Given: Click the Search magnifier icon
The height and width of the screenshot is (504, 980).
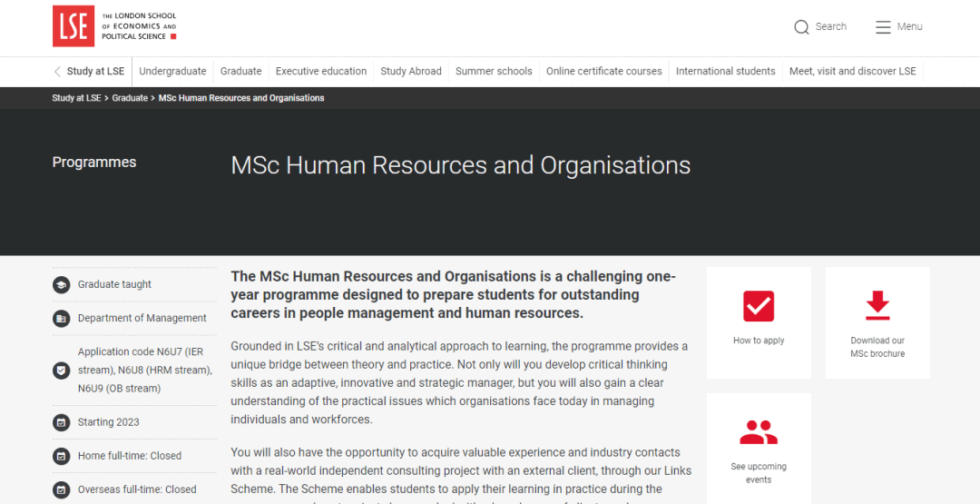Looking at the screenshot, I should pos(801,27).
